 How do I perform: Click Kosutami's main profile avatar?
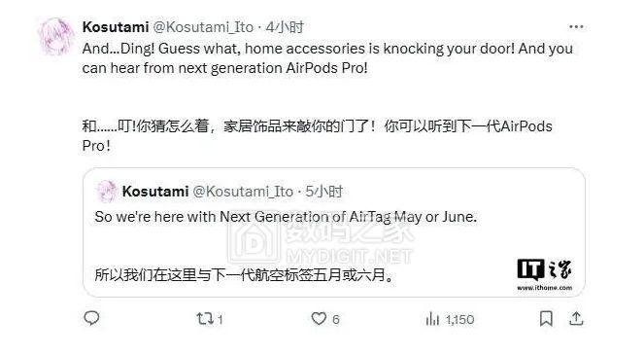point(56,37)
